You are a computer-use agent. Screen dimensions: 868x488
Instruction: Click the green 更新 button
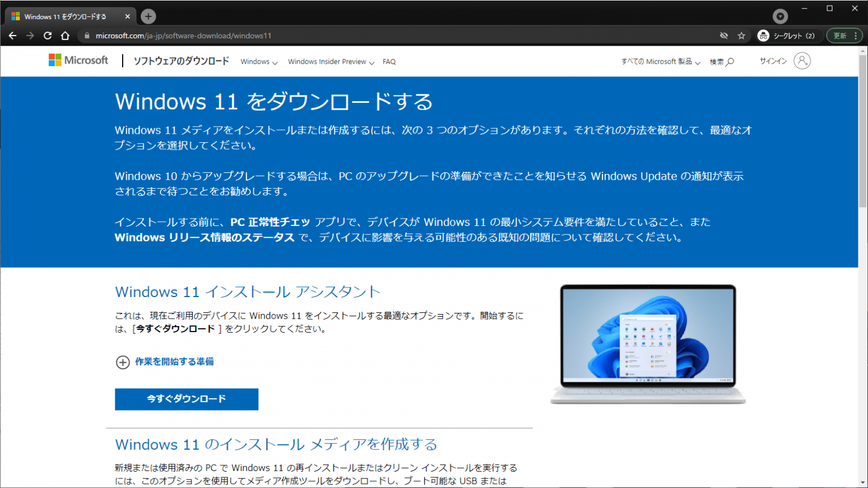pyautogui.click(x=844, y=35)
